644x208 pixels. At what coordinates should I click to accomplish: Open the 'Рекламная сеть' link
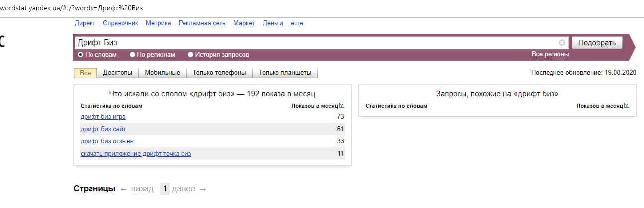[x=202, y=23]
